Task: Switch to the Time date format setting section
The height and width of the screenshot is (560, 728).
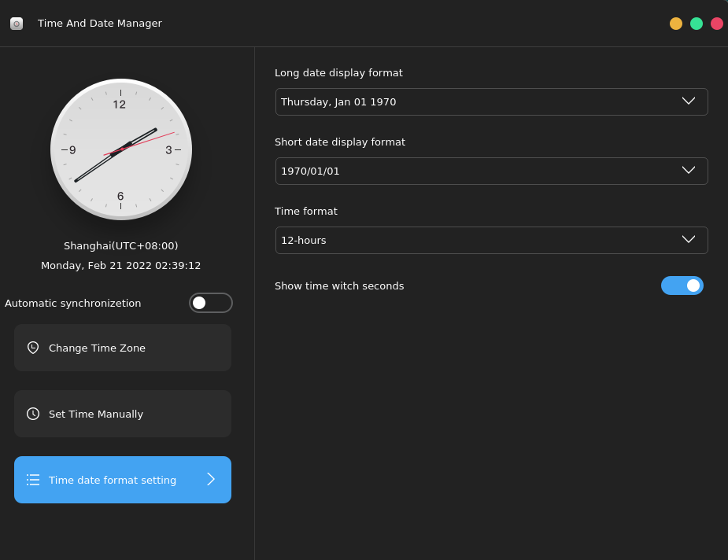Action: [122, 480]
